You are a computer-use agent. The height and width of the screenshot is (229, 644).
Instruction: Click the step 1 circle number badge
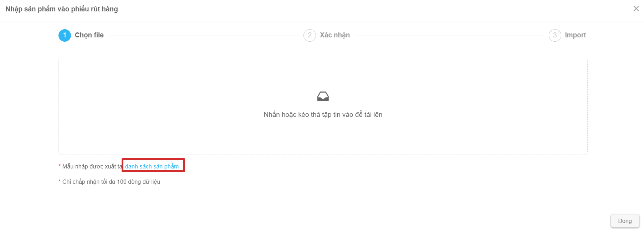(x=65, y=35)
